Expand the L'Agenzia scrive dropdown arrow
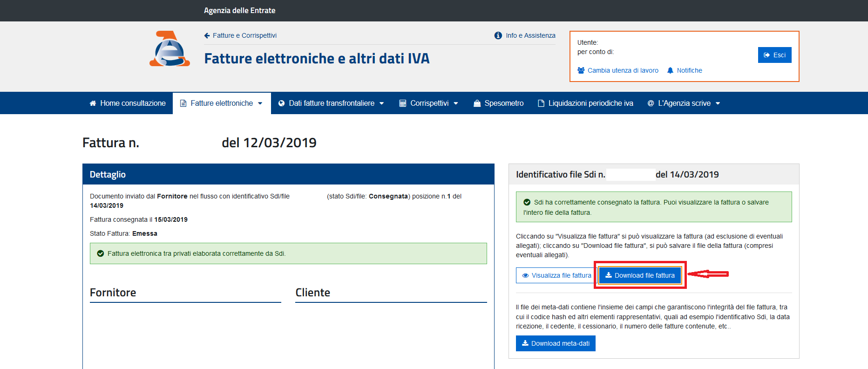Screen dimensions: 868x369 pyautogui.click(x=718, y=103)
